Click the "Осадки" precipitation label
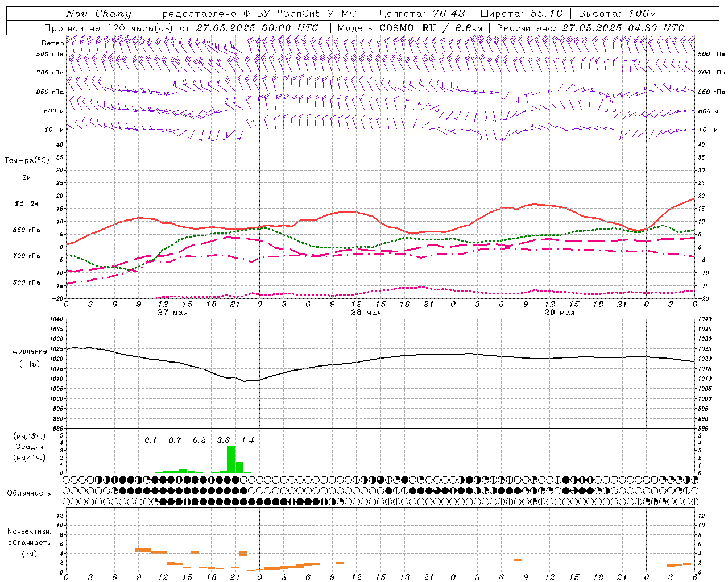 pyautogui.click(x=29, y=447)
